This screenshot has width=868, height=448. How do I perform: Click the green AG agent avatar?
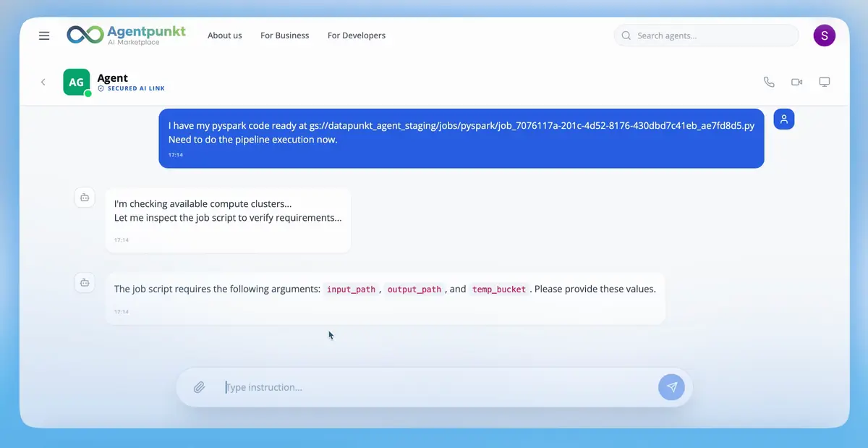[x=77, y=82]
